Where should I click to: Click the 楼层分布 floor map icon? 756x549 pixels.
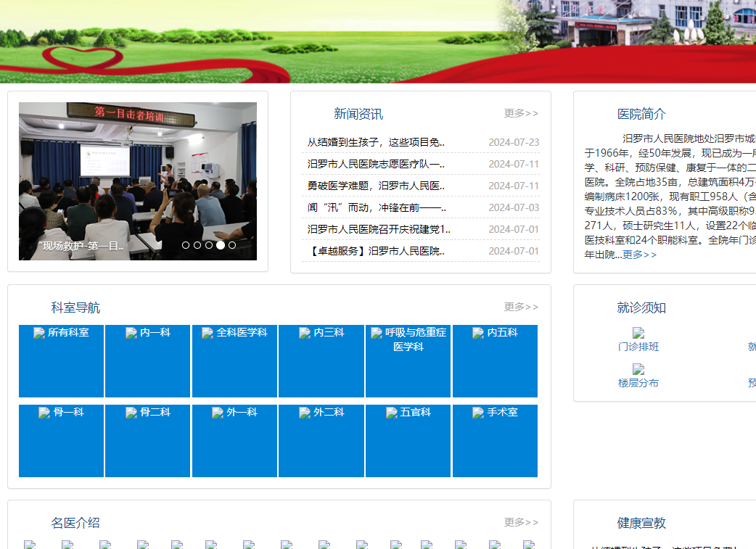pyautogui.click(x=638, y=370)
